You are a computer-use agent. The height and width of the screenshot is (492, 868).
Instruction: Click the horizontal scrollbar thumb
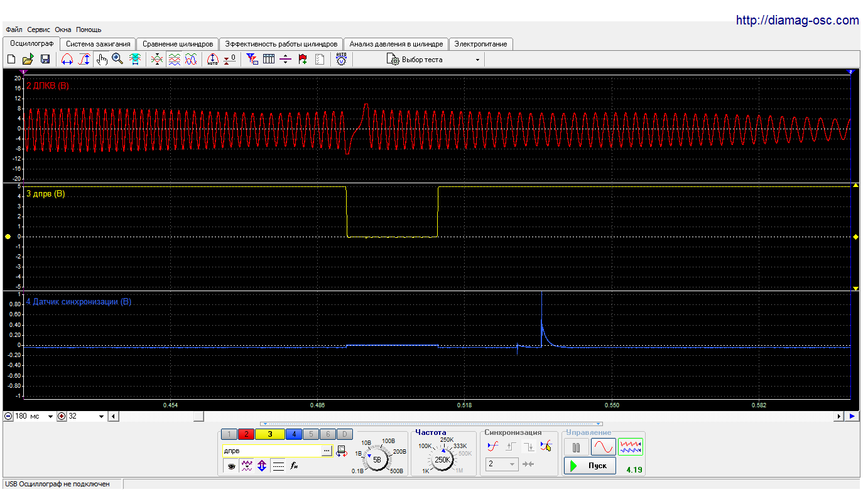tap(198, 417)
